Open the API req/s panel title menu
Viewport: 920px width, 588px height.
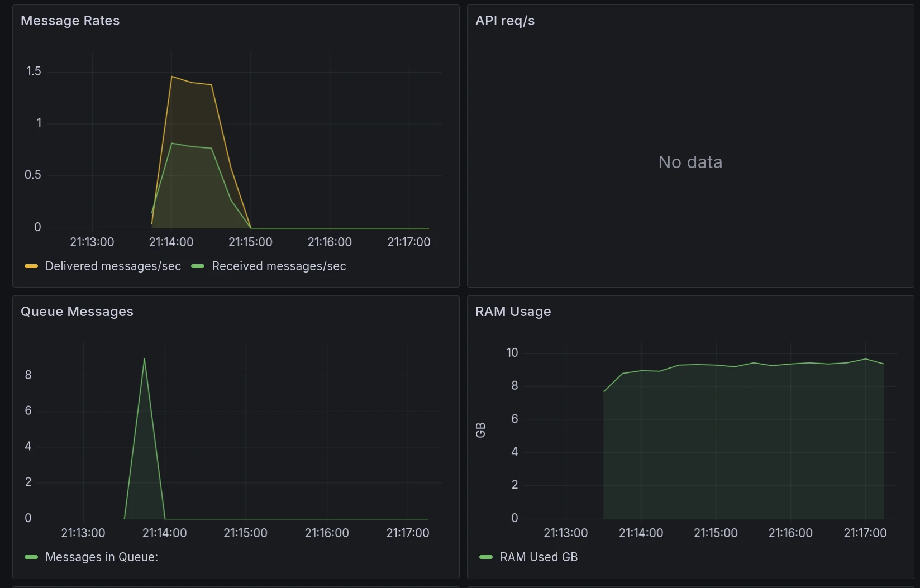[x=504, y=21]
